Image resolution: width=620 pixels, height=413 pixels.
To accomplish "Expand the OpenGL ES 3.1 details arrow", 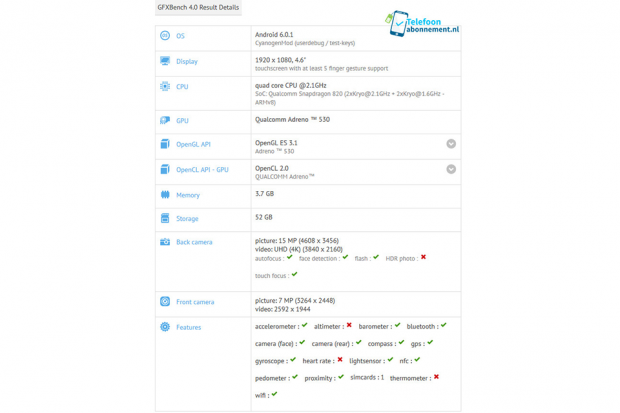I will (451, 144).
